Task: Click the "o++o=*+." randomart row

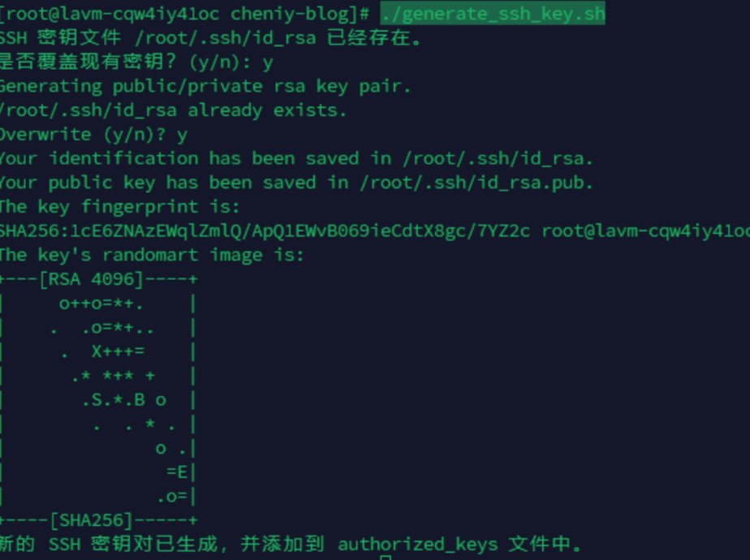Action: pyautogui.click(x=101, y=304)
